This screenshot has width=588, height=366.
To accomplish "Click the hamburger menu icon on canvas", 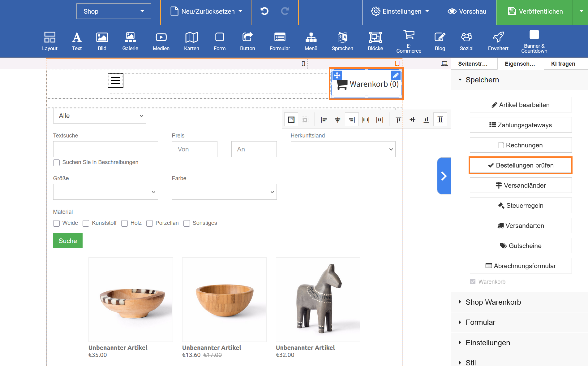I will [115, 81].
